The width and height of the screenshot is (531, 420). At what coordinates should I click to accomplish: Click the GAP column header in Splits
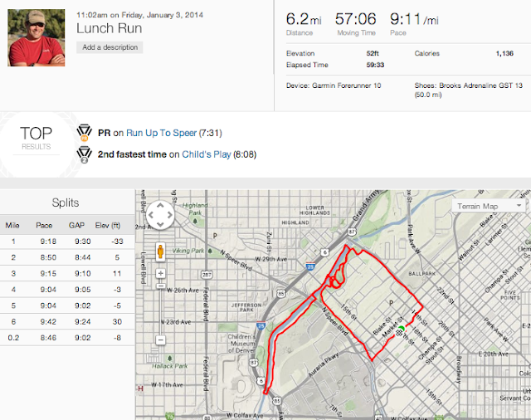tap(76, 225)
